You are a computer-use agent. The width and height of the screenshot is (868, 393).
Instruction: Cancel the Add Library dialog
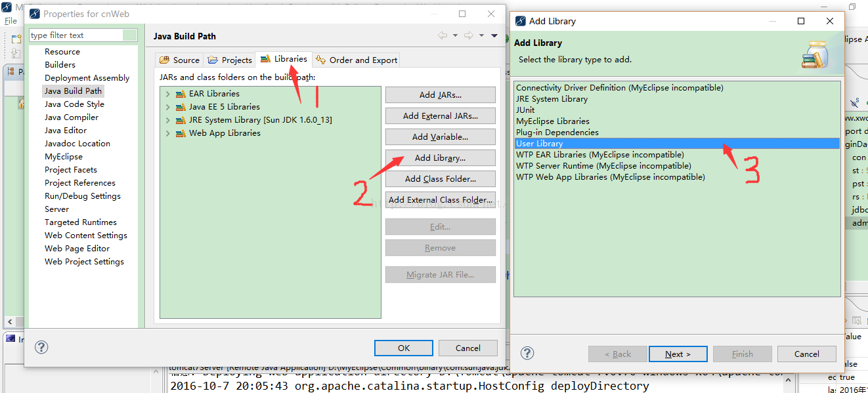pos(807,354)
